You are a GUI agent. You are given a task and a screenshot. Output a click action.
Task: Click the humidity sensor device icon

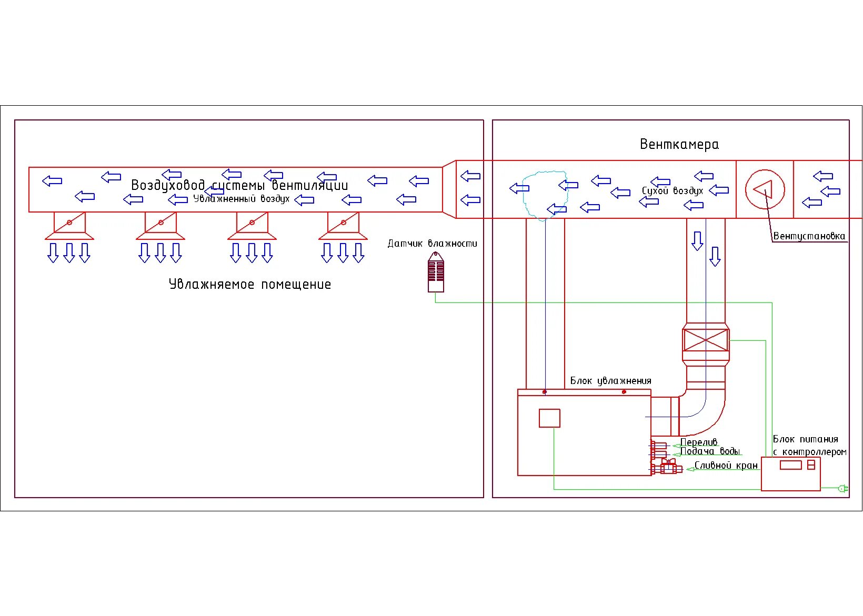(436, 271)
